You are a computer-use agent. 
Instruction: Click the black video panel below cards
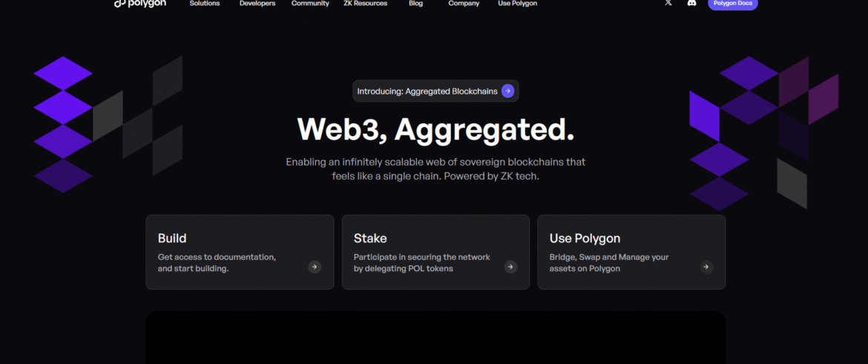tap(435, 337)
